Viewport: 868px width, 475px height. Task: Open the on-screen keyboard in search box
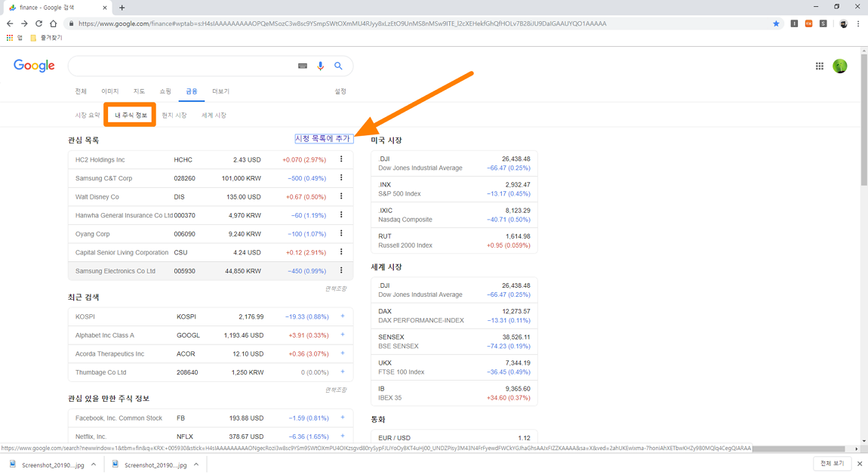(x=302, y=66)
